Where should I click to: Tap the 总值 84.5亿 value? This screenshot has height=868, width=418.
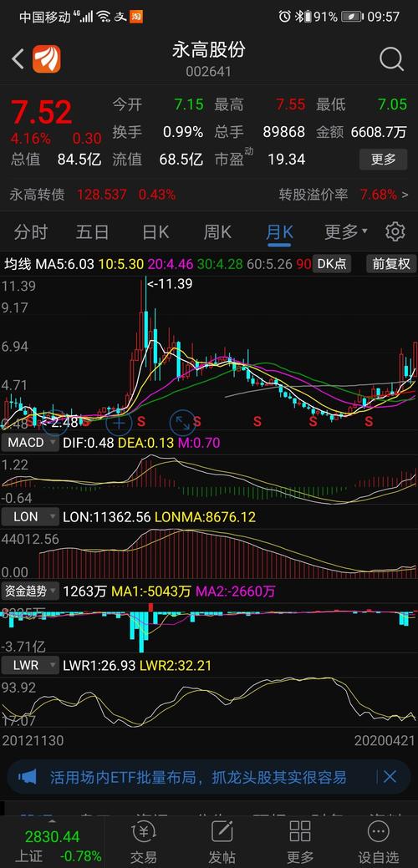click(x=79, y=160)
